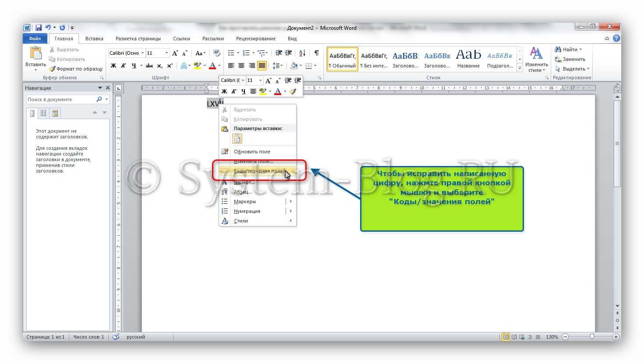Open Шрифт... from context menu
This screenshot has width=644, height=364.
[x=258, y=182]
